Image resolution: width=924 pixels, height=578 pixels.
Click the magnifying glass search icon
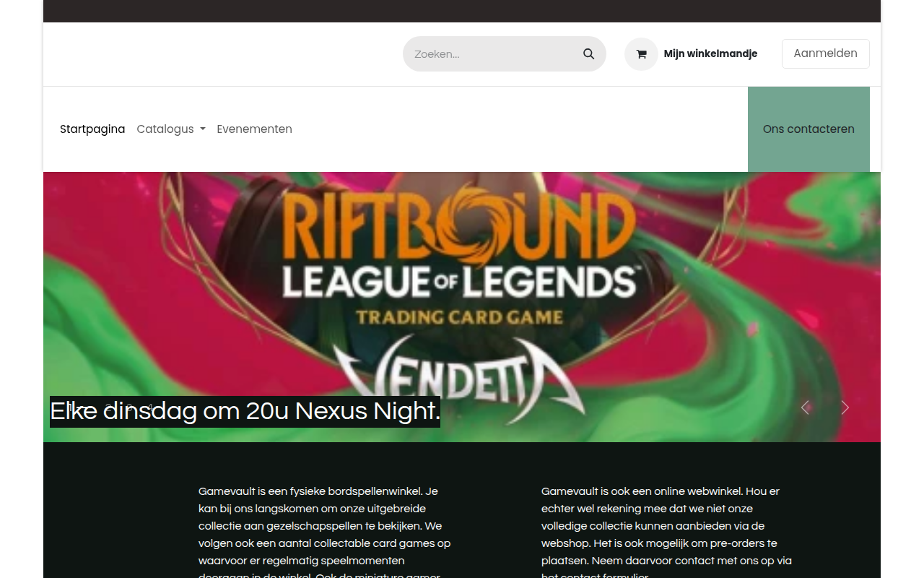click(x=588, y=54)
